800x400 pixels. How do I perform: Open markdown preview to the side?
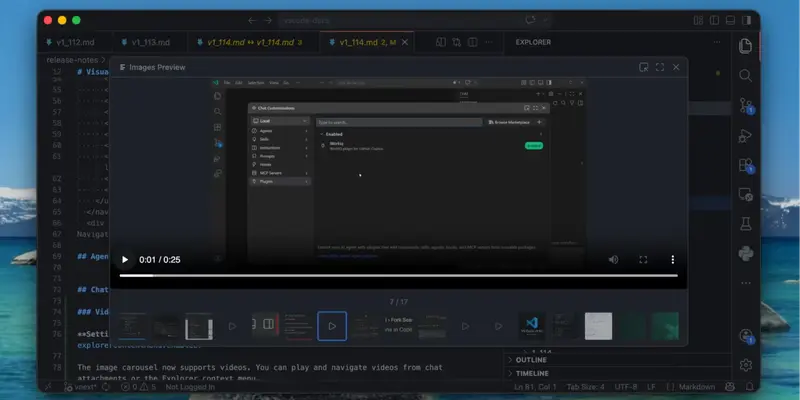[x=441, y=42]
